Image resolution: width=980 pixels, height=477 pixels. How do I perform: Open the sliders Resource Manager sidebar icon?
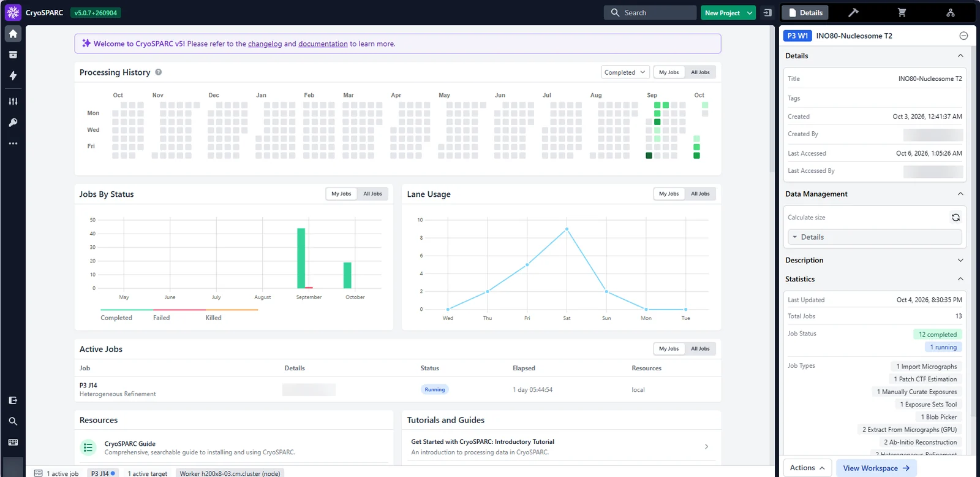[13, 101]
